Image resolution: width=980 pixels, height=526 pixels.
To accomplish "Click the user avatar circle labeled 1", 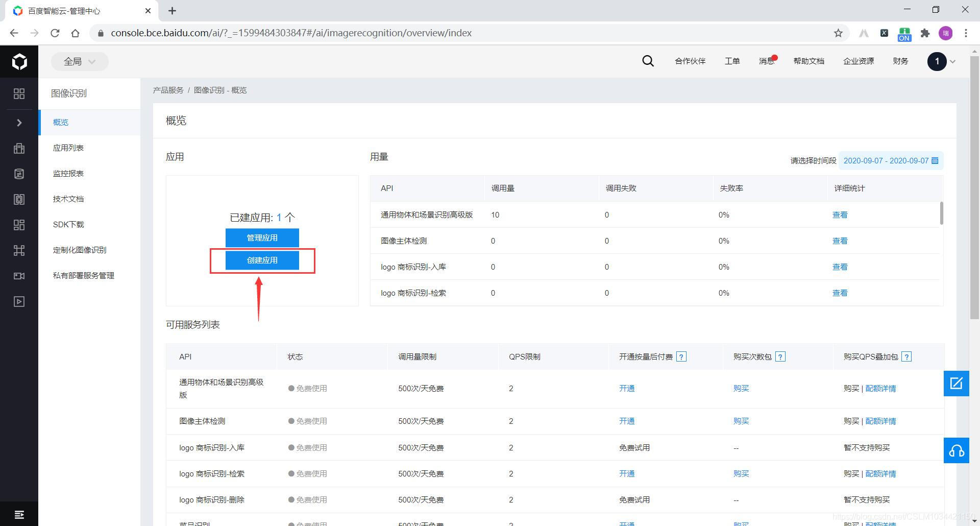I will (x=937, y=61).
